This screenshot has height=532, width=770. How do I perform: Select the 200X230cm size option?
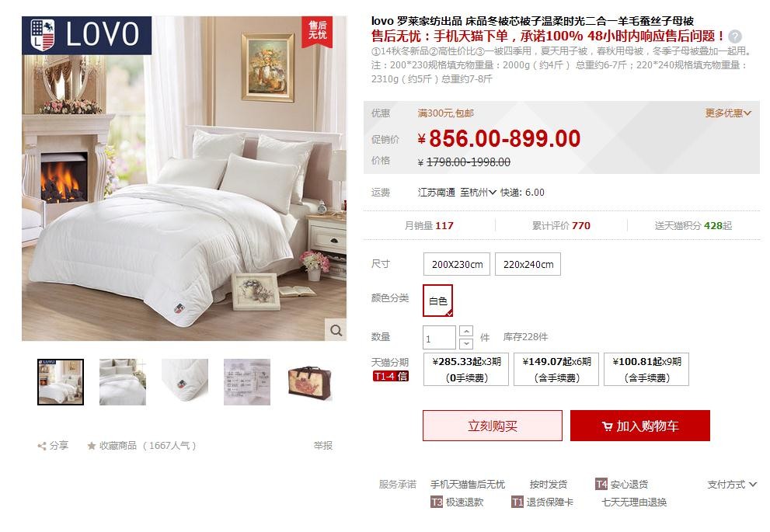[x=457, y=264]
